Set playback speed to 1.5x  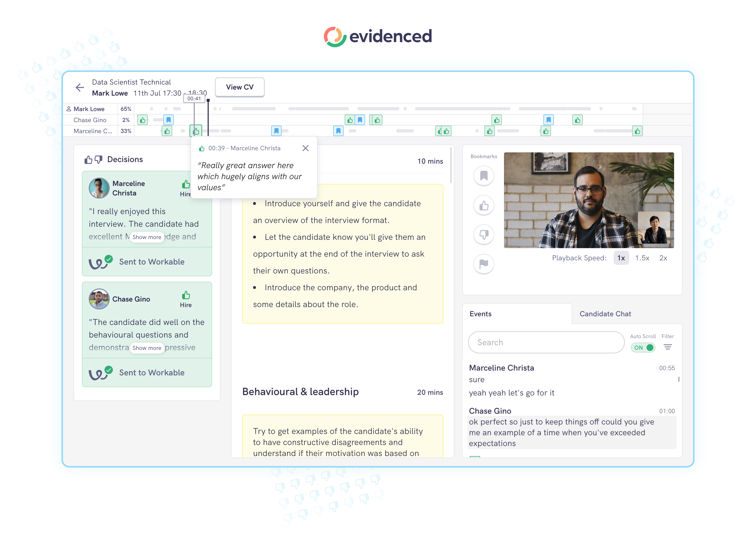(642, 258)
